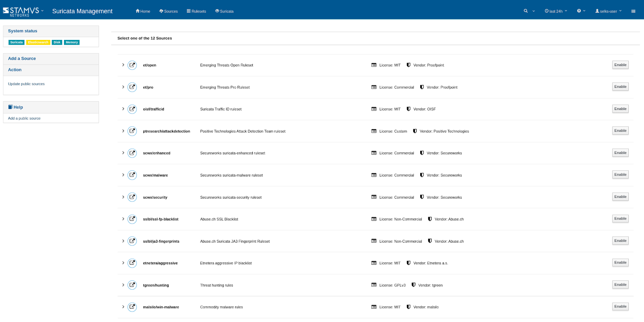644x322 pixels.
Task: Open external link icon for scwx/security
Action: coord(132,197)
